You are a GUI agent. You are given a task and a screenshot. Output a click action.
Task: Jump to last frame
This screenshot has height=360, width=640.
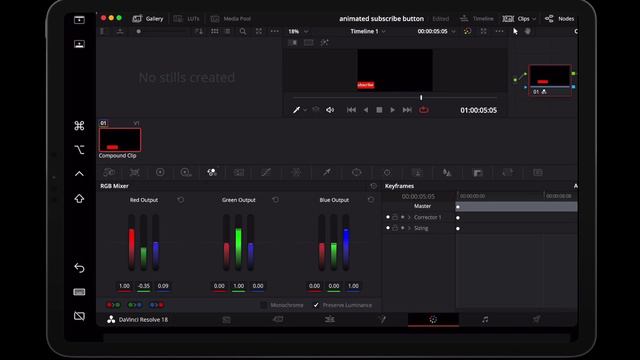click(407, 110)
